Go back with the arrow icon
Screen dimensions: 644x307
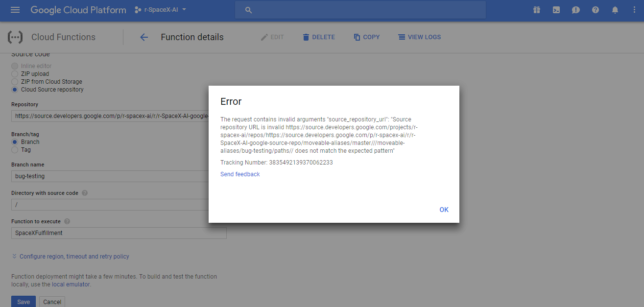coord(144,37)
